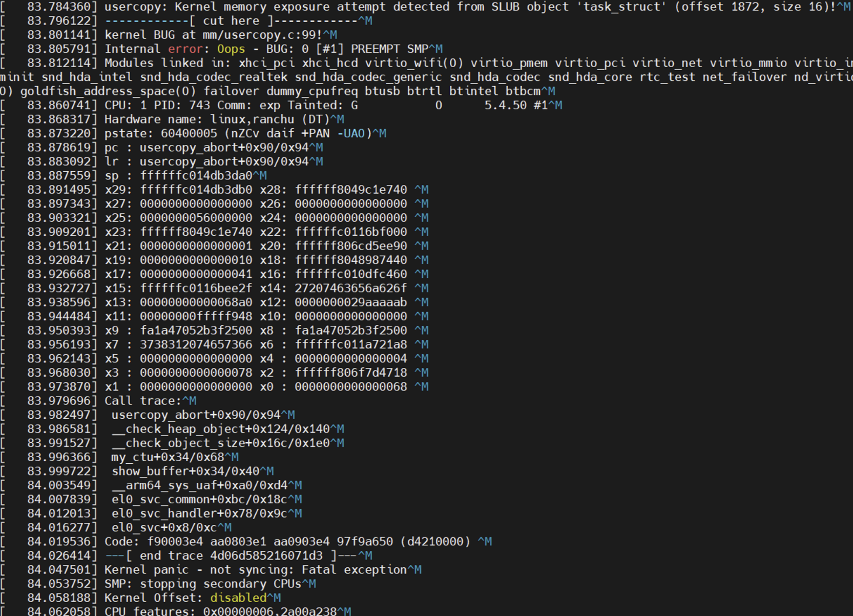Click the 'sp : ffffffc014db3da0' line

[178, 176]
